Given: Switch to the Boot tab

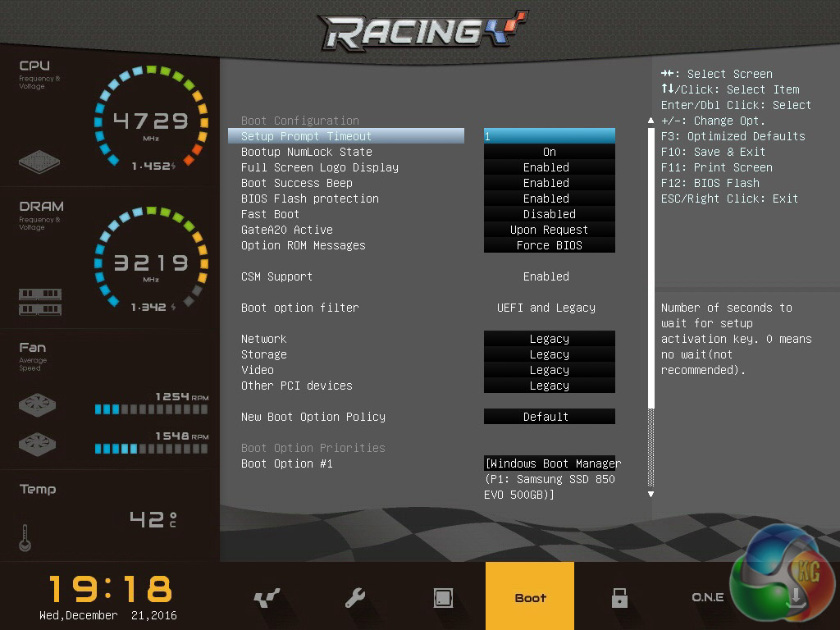Looking at the screenshot, I should coord(530,596).
